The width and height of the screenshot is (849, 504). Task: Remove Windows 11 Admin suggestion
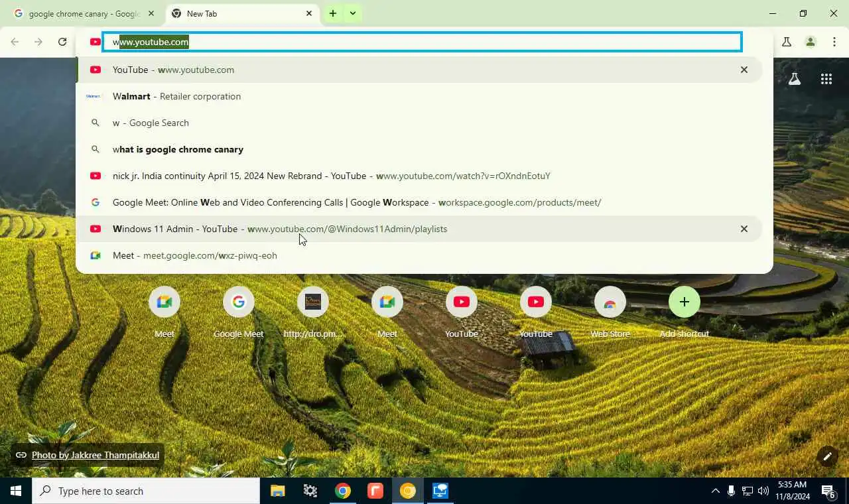pos(744,229)
